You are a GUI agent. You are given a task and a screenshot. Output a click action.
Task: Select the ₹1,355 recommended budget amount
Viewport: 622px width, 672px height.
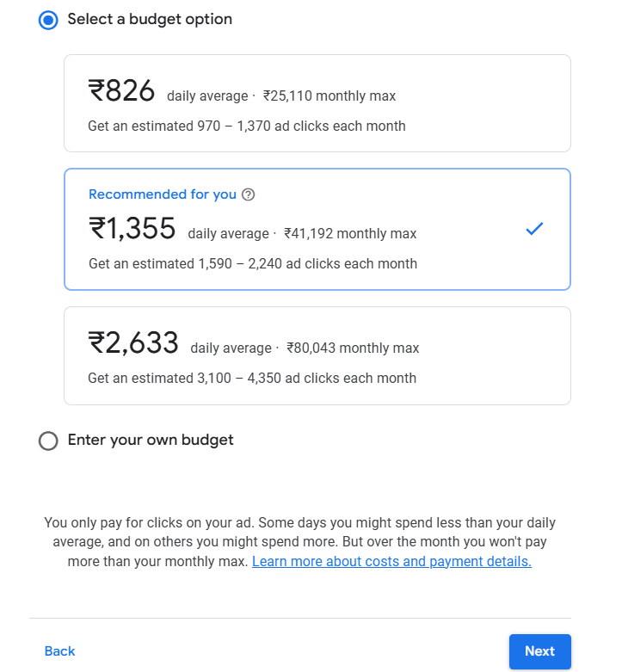132,229
